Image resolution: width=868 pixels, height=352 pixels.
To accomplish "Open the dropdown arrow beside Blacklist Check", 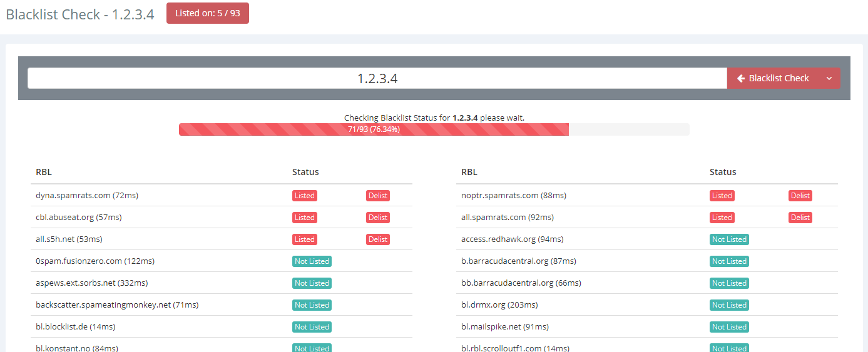I will 829,78.
